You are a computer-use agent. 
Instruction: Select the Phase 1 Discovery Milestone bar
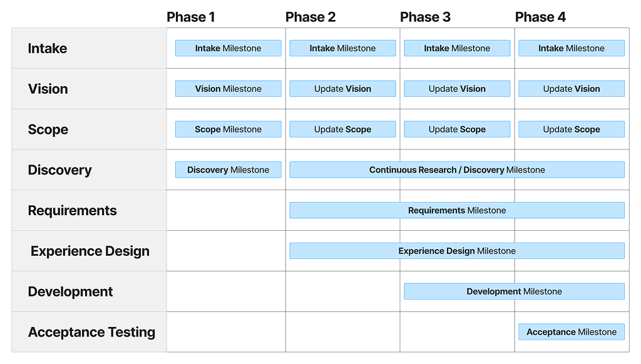click(x=228, y=169)
